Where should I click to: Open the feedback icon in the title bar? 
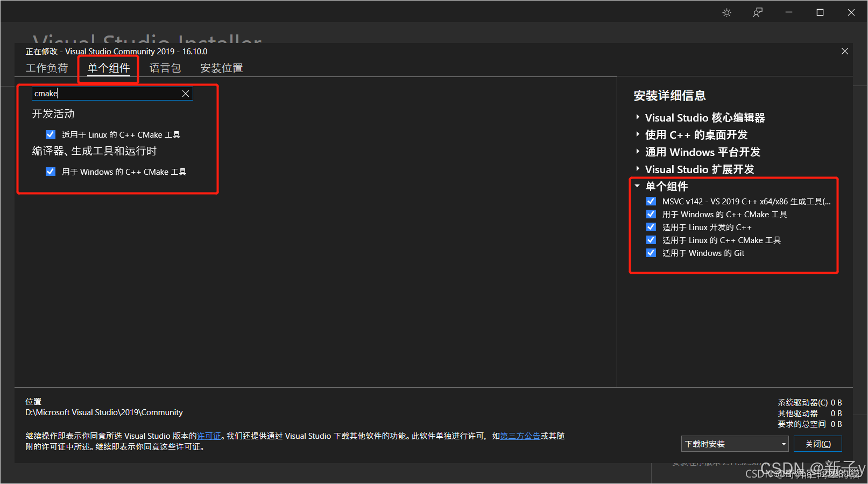tap(757, 12)
